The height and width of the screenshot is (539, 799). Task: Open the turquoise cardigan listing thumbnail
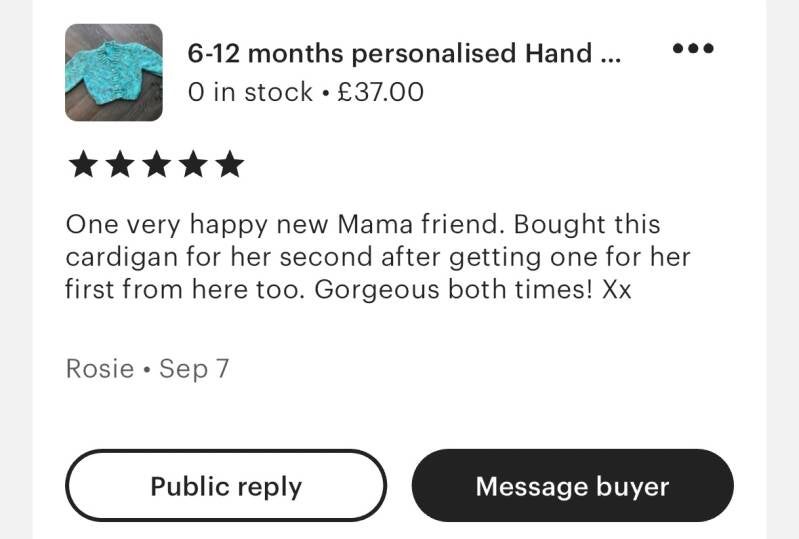click(114, 72)
